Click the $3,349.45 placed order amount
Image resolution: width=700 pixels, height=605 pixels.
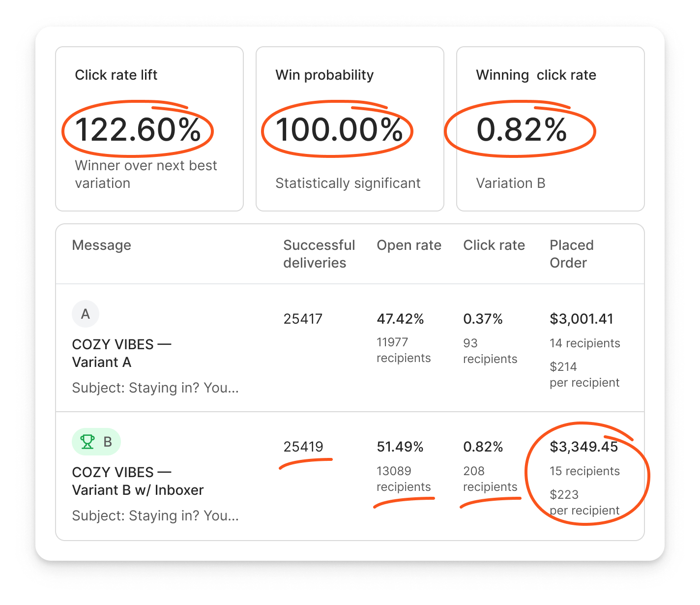(583, 447)
